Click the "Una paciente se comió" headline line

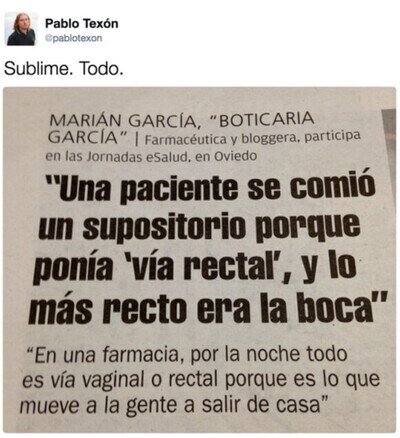211,187
